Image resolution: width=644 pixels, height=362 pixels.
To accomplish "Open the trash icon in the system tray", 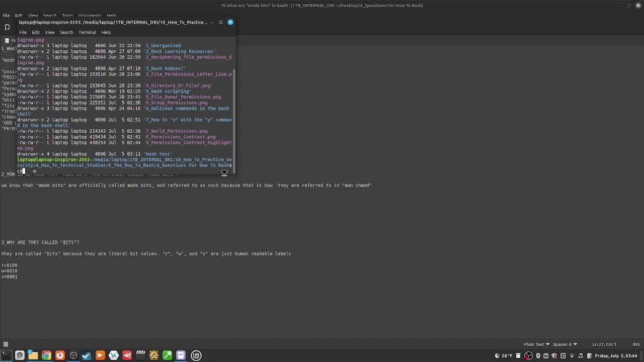I will pyautogui.click(x=518, y=356).
